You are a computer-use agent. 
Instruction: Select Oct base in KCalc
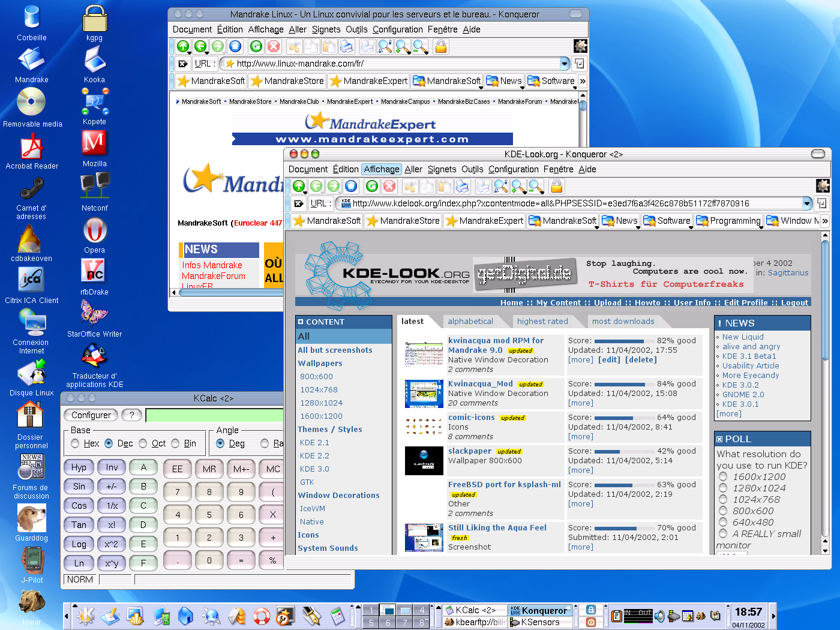coord(152,443)
